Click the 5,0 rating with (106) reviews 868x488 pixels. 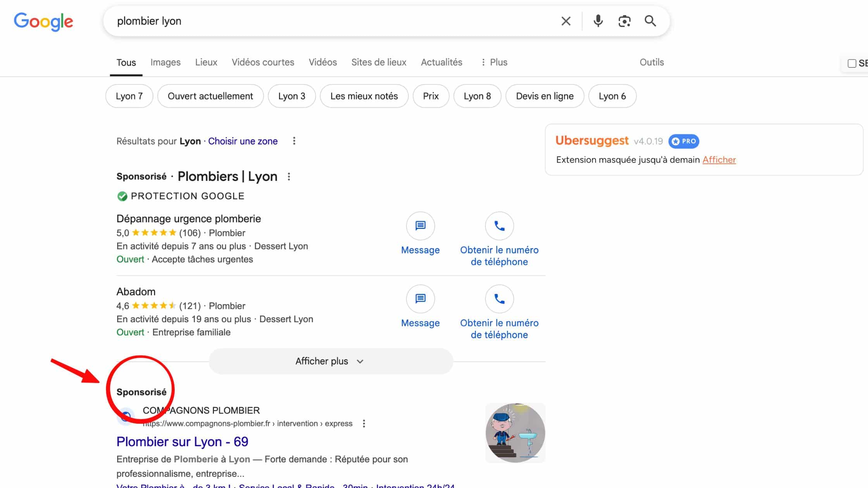click(158, 233)
